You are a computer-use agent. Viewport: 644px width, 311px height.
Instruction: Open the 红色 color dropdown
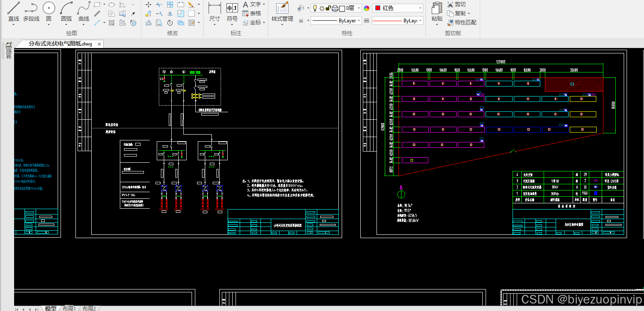pos(398,8)
